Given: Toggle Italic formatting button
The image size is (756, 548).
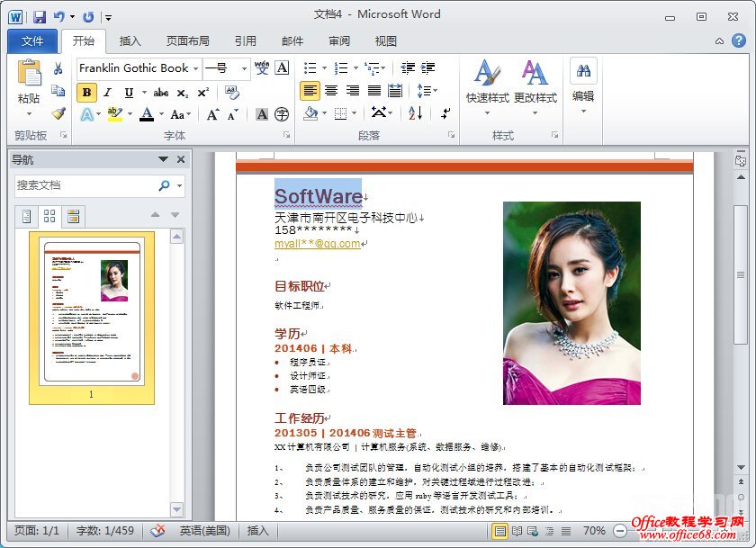Looking at the screenshot, I should [x=108, y=92].
